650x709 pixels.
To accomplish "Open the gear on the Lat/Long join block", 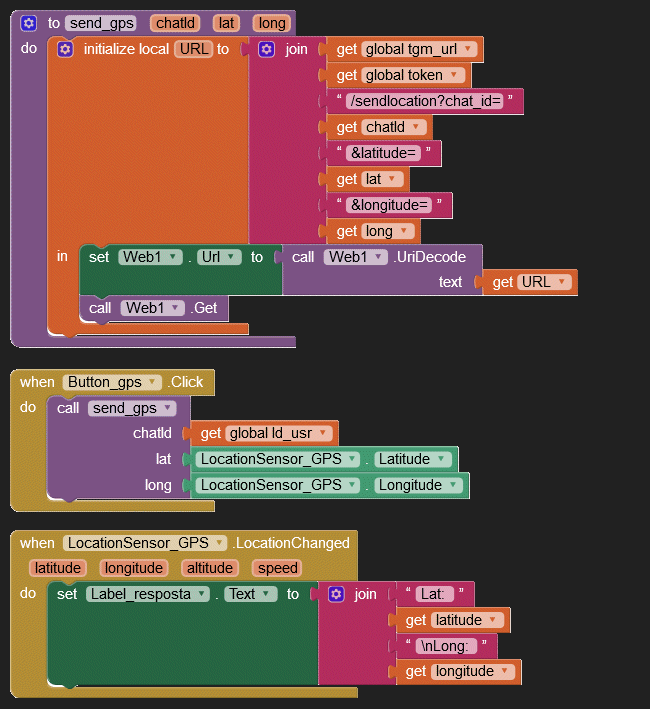I will click(x=336, y=594).
